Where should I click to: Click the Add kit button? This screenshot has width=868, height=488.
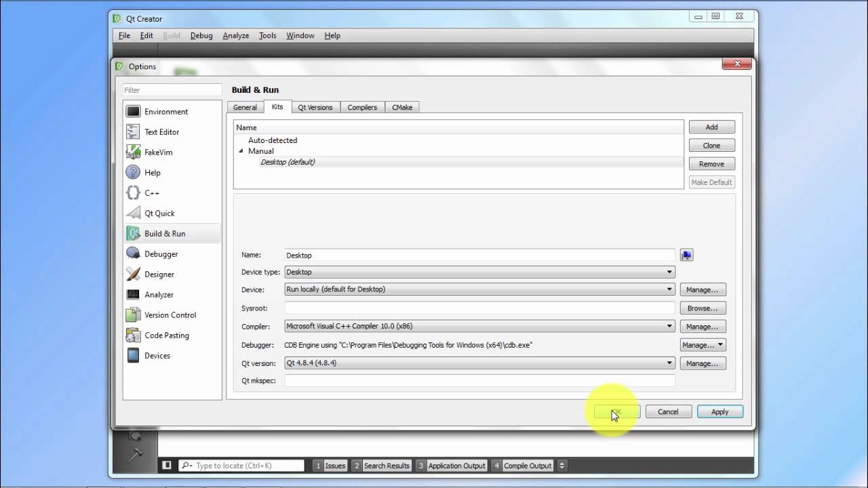click(x=711, y=127)
